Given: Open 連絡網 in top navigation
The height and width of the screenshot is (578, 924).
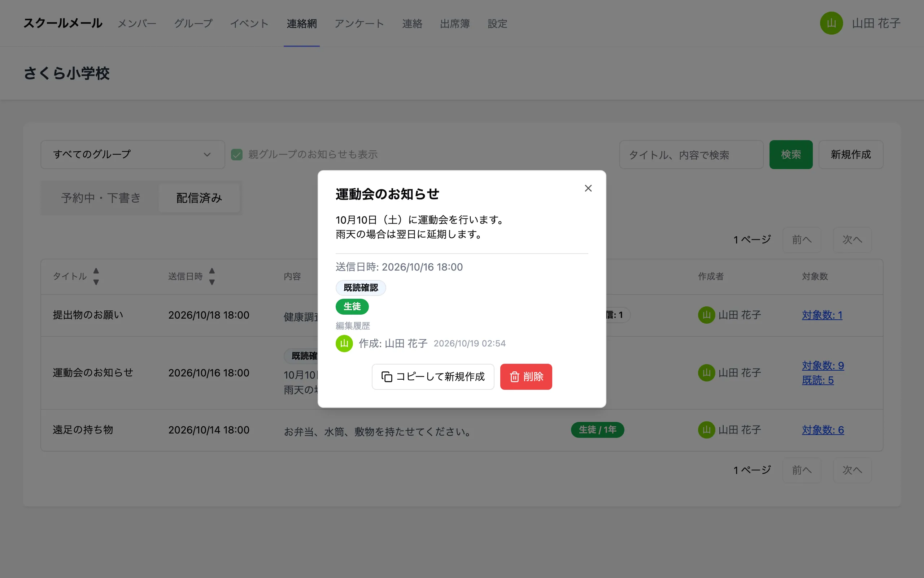Looking at the screenshot, I should [302, 24].
